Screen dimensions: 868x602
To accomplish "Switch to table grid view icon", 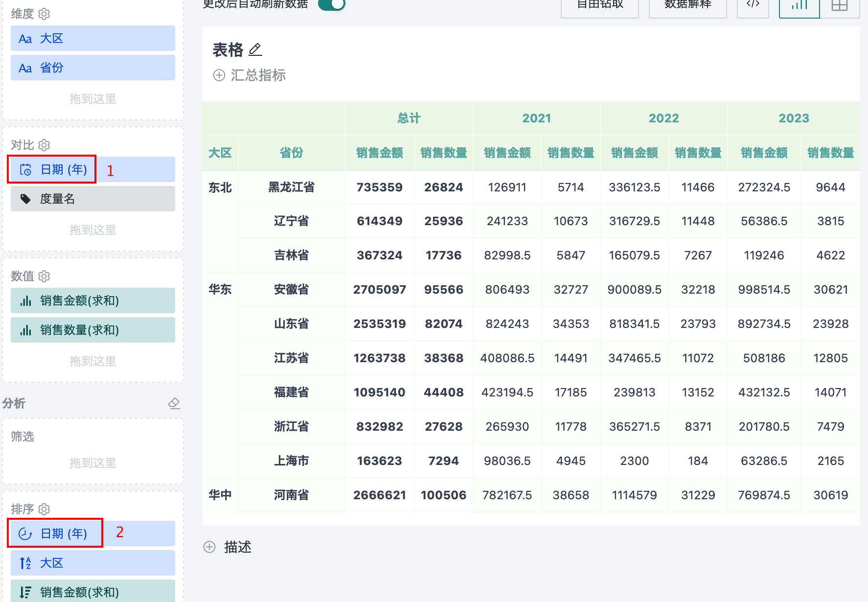I will click(x=840, y=6).
